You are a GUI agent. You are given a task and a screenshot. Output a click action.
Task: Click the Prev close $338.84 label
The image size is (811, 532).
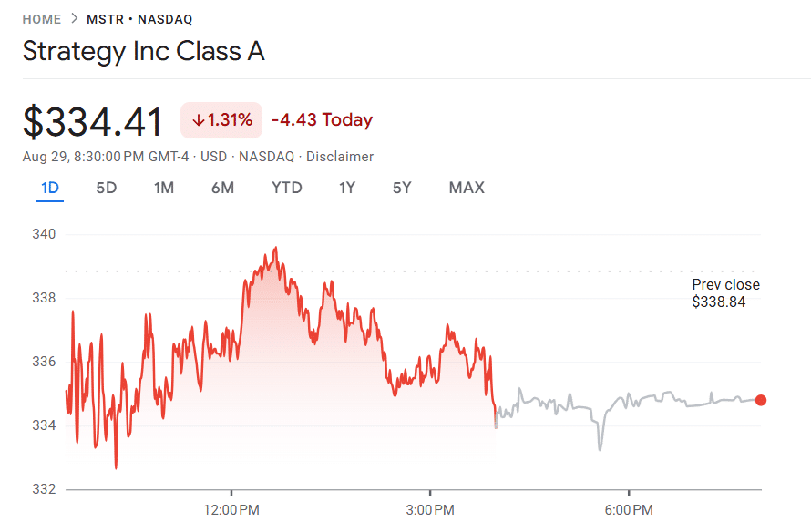725,292
